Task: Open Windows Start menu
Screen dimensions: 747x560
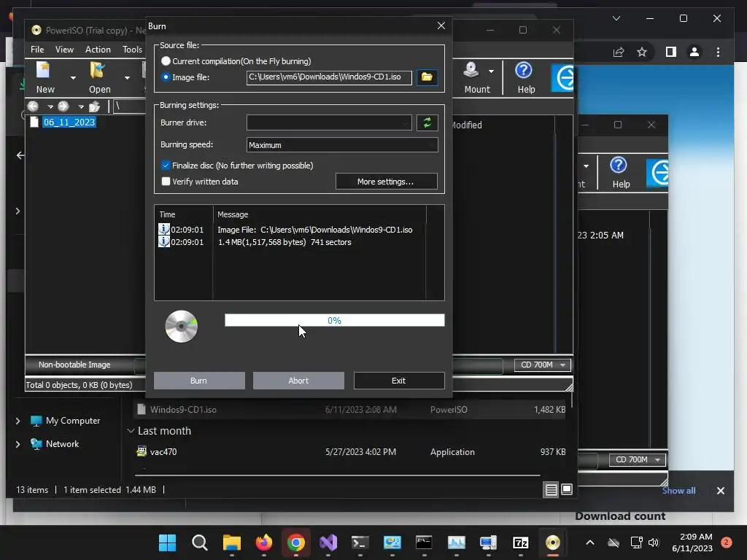Action: coord(167,542)
